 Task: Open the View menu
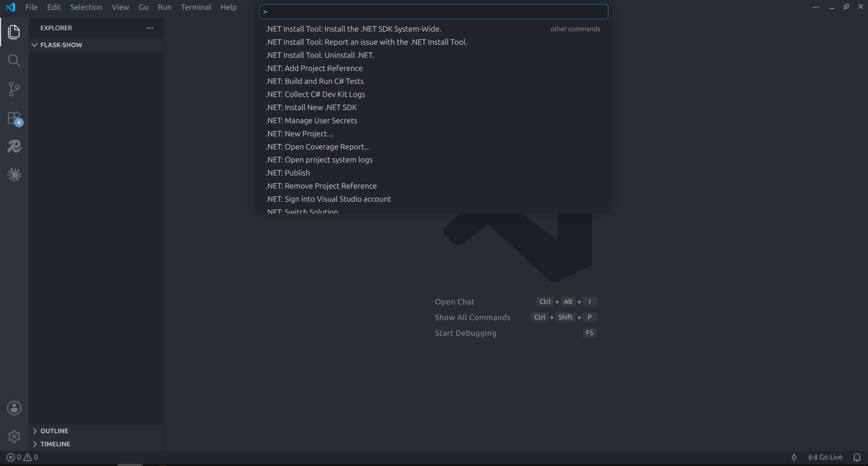pos(120,7)
